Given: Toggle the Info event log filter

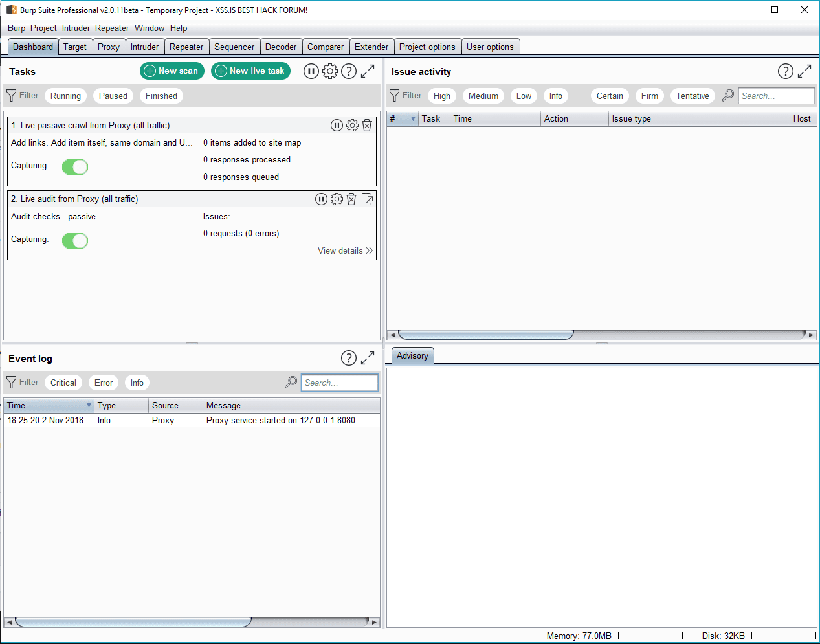Looking at the screenshot, I should coord(137,383).
